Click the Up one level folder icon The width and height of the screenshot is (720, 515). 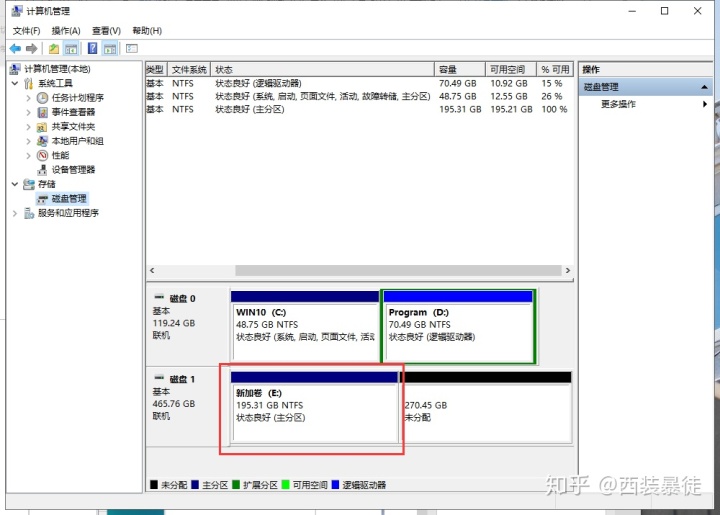click(x=54, y=48)
